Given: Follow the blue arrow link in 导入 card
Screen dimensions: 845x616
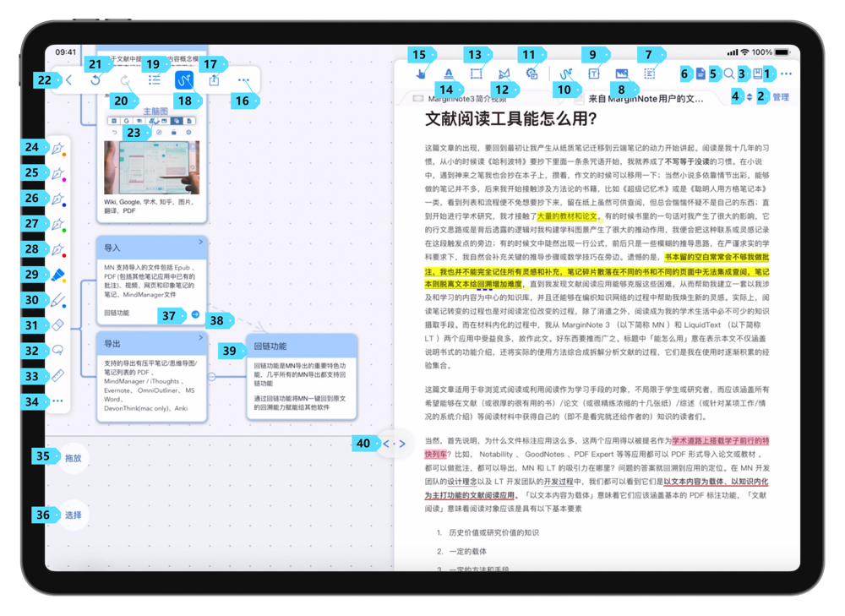Looking at the screenshot, I should point(196,314).
